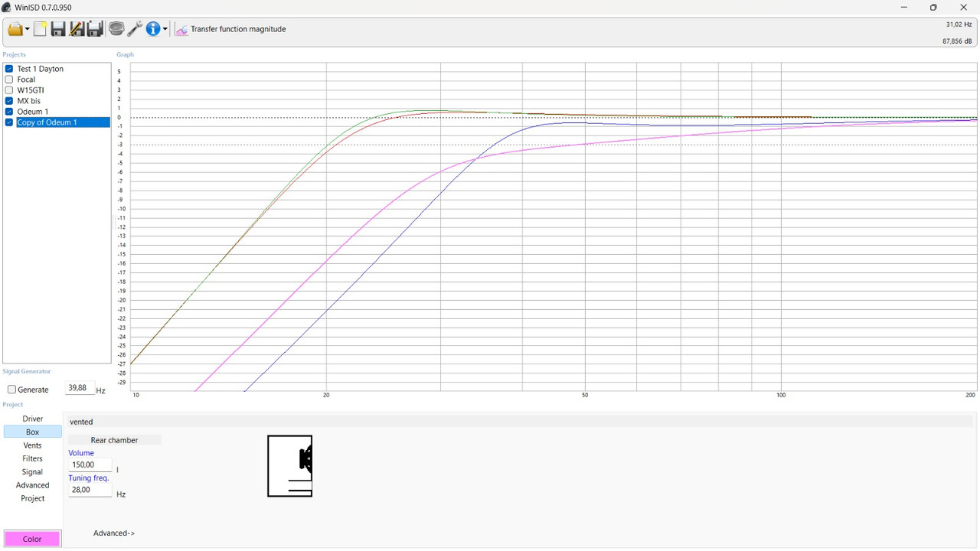
Task: Save the project with the floppy icon
Action: point(58,29)
